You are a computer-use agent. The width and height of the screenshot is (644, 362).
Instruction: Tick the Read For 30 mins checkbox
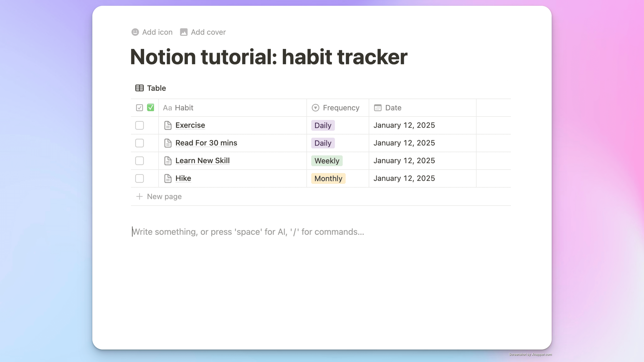click(x=140, y=143)
